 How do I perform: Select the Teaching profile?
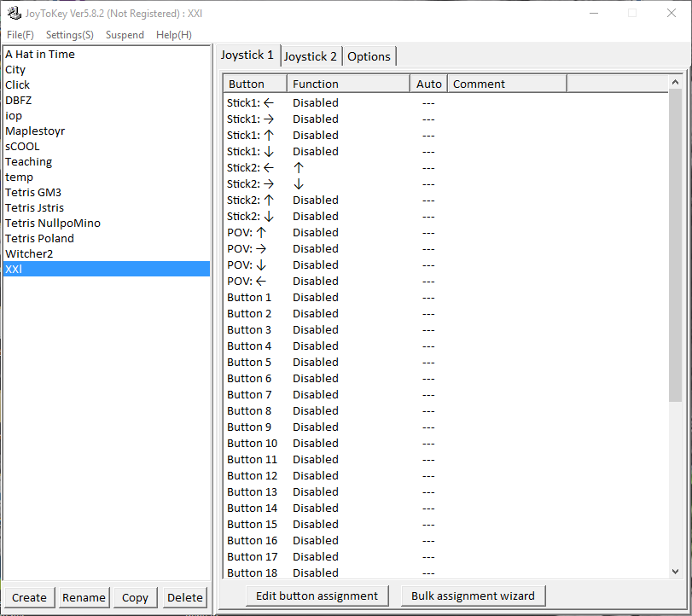pos(107,161)
